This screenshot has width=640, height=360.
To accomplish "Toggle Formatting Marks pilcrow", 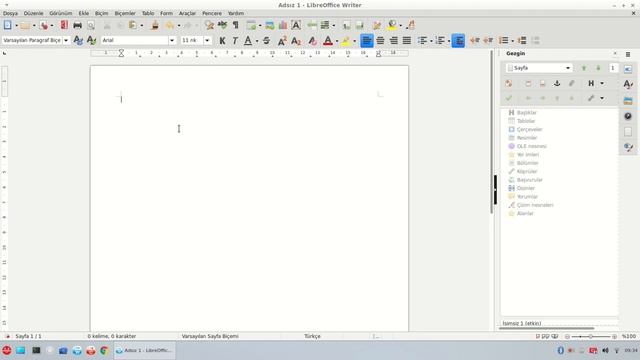I will pos(236,25).
